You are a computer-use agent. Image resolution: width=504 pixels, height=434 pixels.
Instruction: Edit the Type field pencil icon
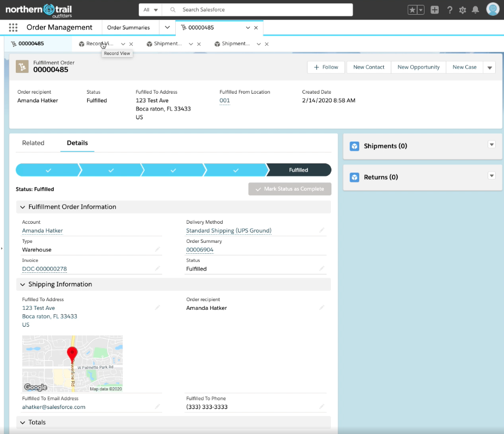click(157, 249)
